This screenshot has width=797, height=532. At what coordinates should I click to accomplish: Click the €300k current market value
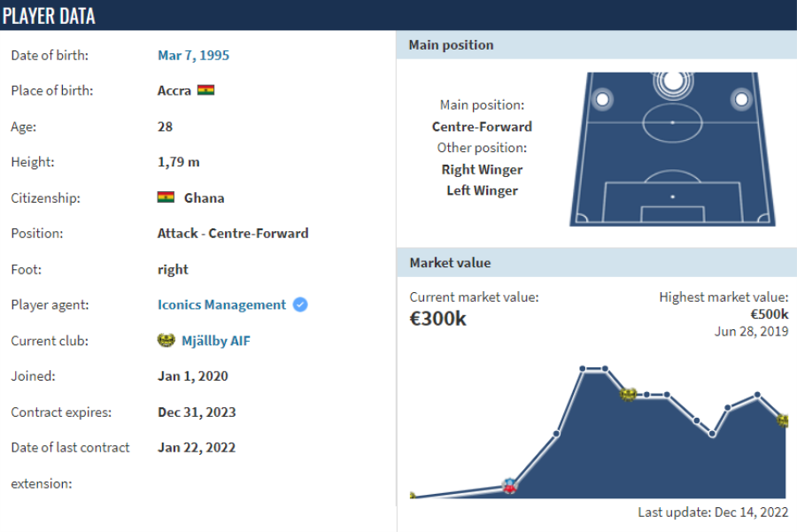(437, 319)
